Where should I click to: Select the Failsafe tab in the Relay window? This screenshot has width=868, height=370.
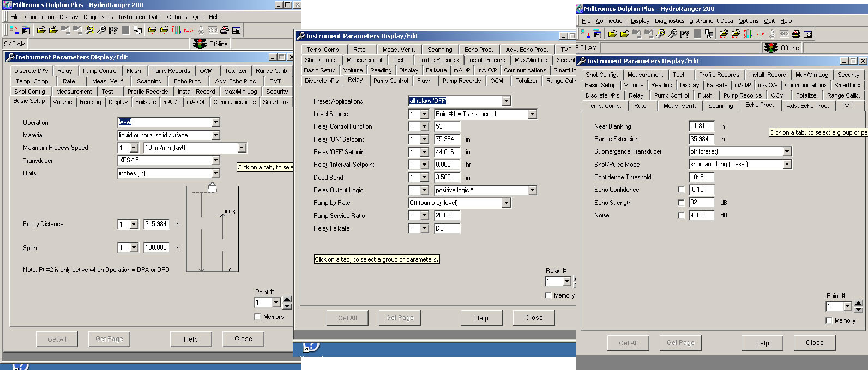(436, 70)
